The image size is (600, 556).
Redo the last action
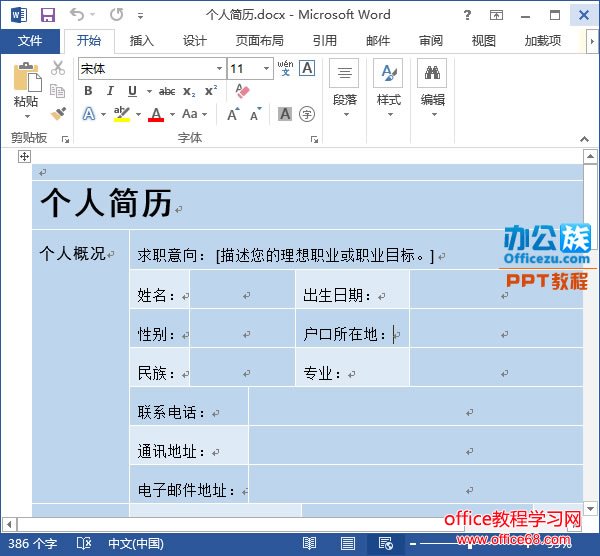[116, 15]
